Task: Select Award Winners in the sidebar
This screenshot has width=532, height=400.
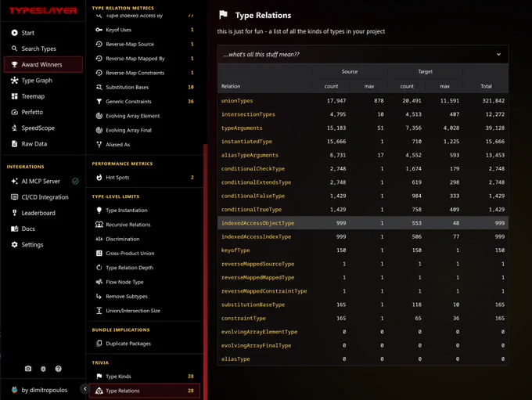Action: click(x=43, y=64)
